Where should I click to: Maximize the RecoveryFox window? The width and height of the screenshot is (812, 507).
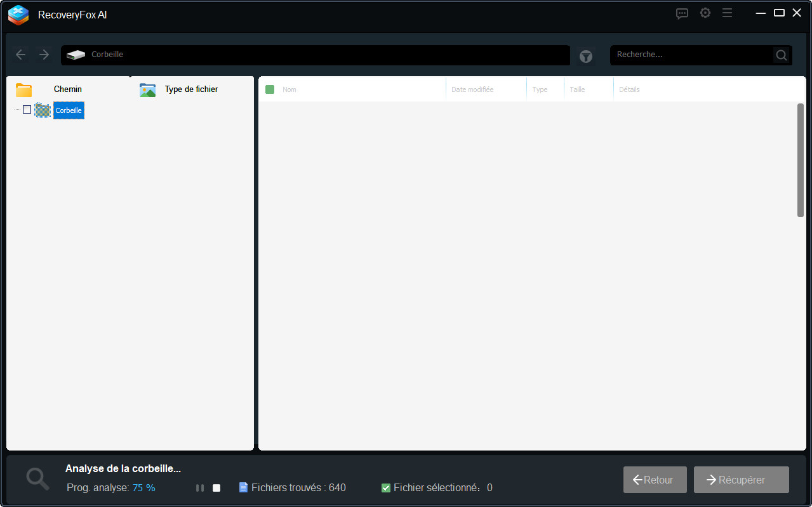779,13
